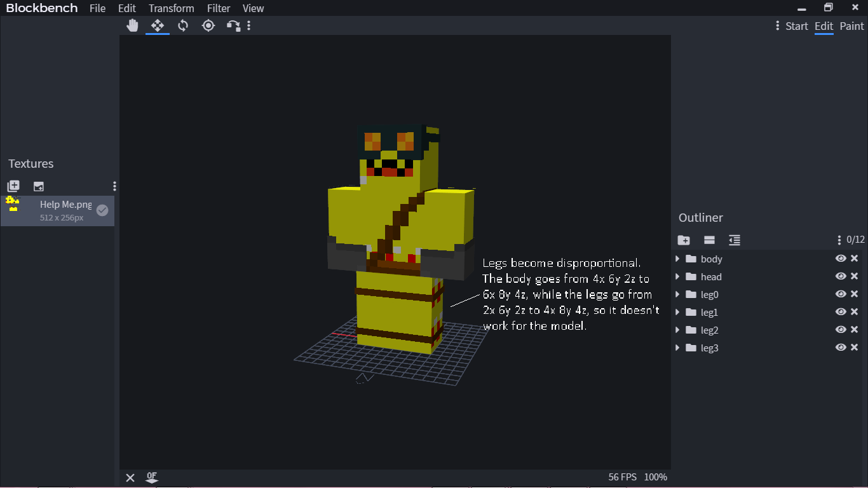This screenshot has width=868, height=488.
Task: Click the Start tab link
Action: [796, 26]
